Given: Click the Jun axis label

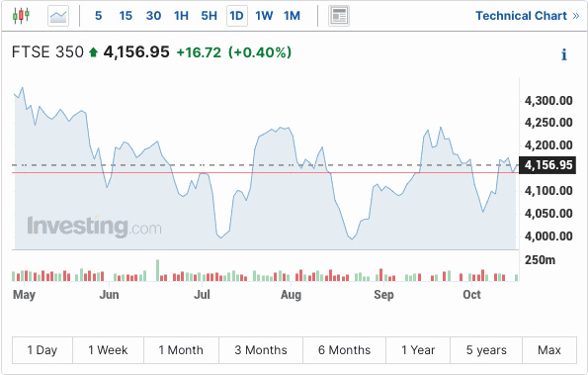Looking at the screenshot, I should pos(109,295).
